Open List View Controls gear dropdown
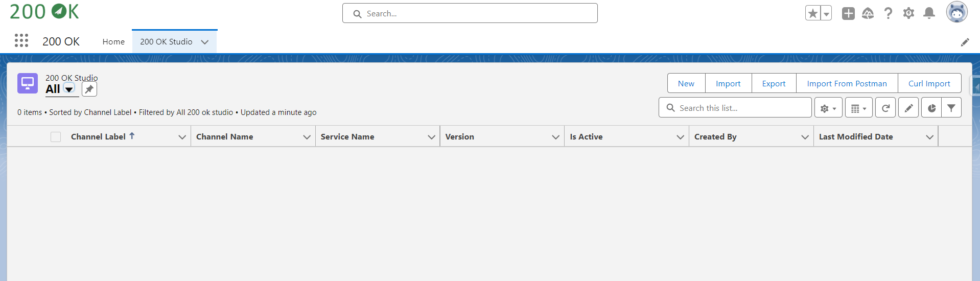This screenshot has height=281, width=980. click(828, 108)
